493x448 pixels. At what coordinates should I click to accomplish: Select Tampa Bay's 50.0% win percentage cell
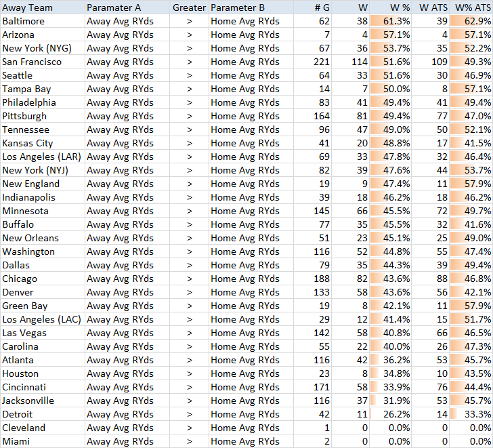click(391, 89)
